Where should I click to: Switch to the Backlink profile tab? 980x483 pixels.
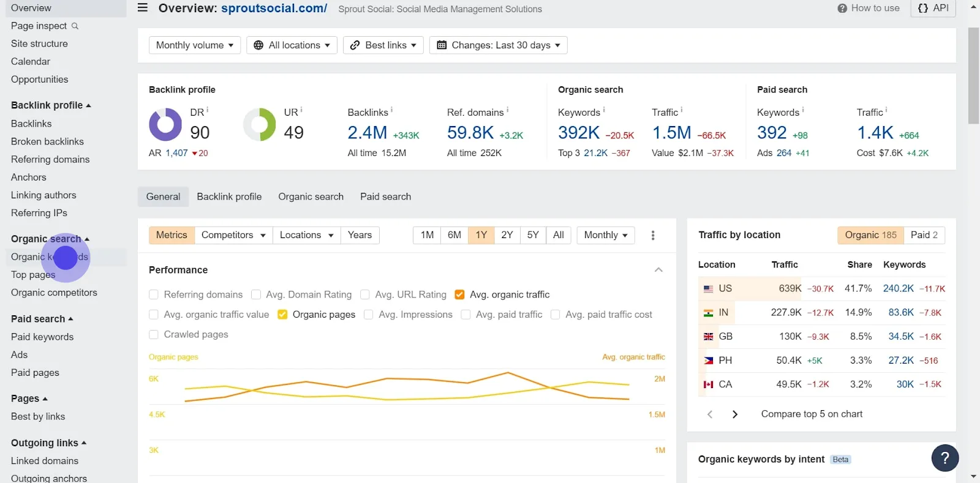(x=229, y=197)
